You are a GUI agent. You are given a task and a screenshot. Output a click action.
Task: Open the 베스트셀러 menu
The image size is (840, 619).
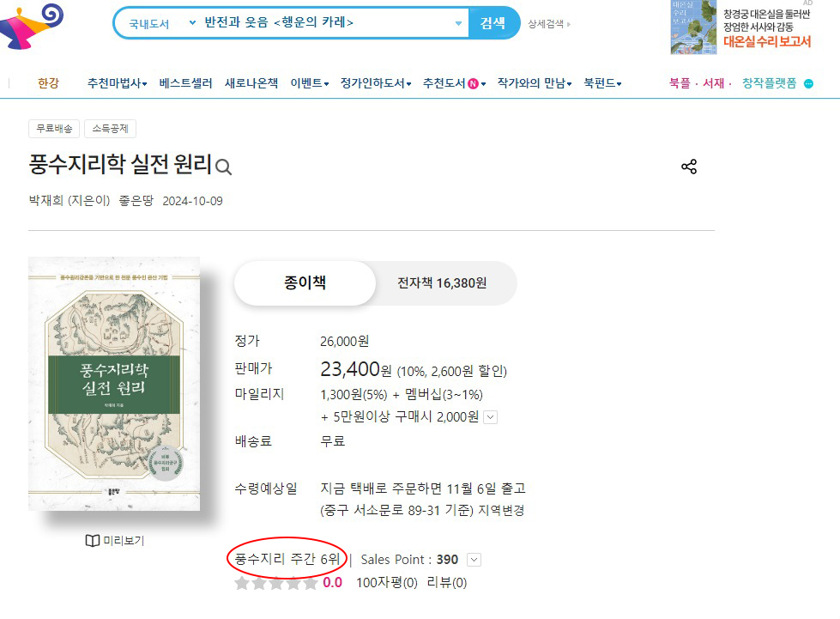[185, 83]
